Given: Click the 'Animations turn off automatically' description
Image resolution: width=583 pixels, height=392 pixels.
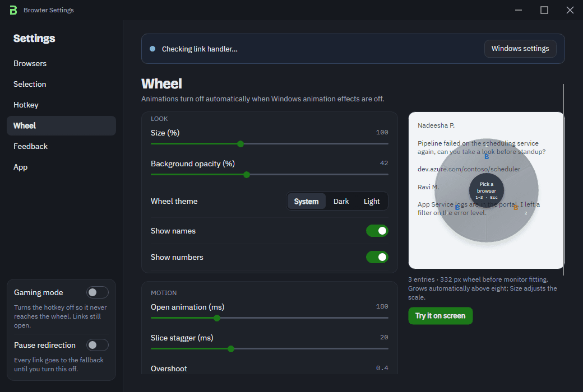Looking at the screenshot, I should pos(262,99).
